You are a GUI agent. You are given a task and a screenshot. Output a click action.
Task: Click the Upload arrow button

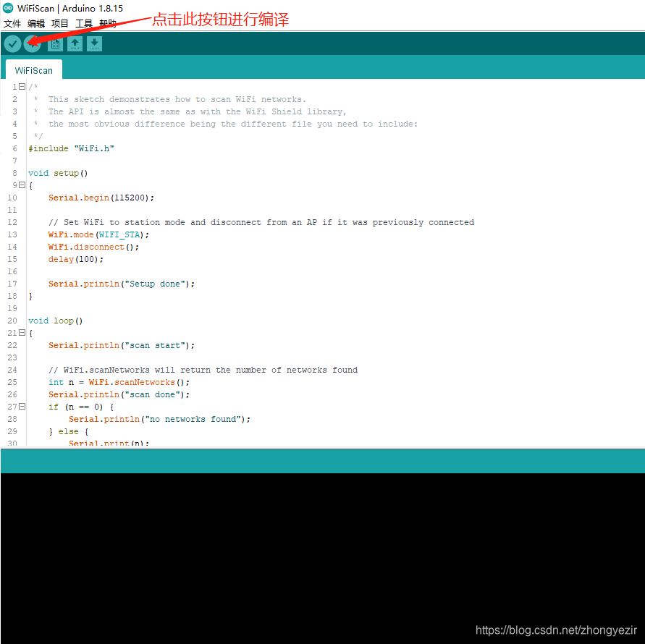point(32,43)
